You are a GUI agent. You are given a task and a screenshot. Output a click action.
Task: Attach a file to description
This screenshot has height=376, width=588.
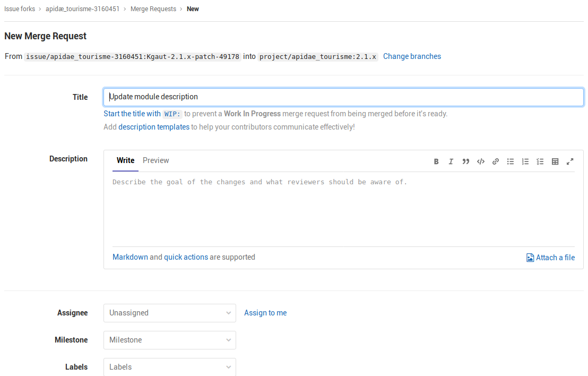click(x=550, y=258)
